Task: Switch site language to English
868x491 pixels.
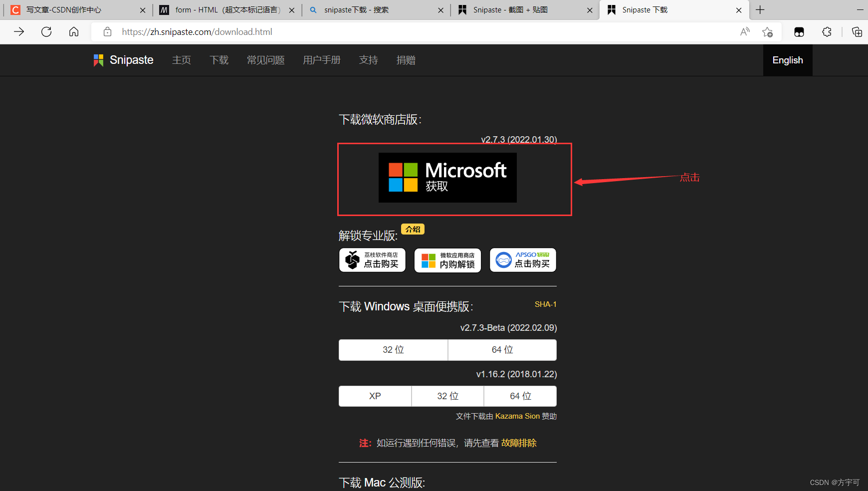Action: [788, 60]
